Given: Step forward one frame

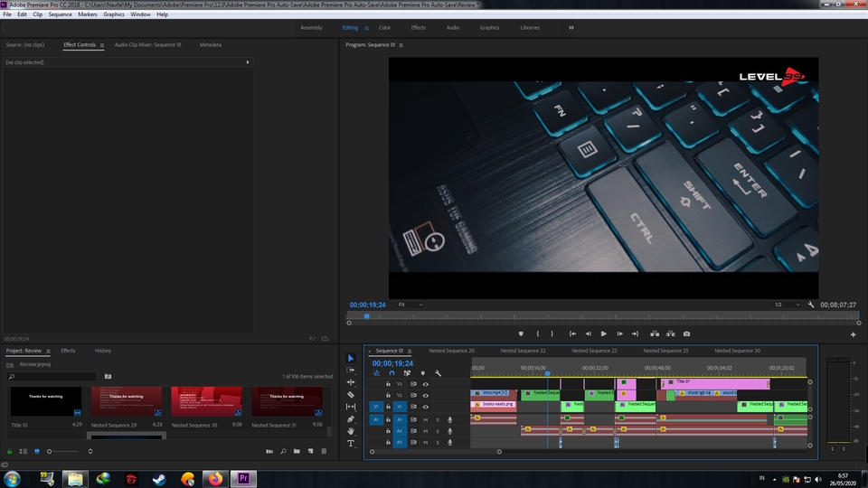Looking at the screenshot, I should pyautogui.click(x=619, y=333).
